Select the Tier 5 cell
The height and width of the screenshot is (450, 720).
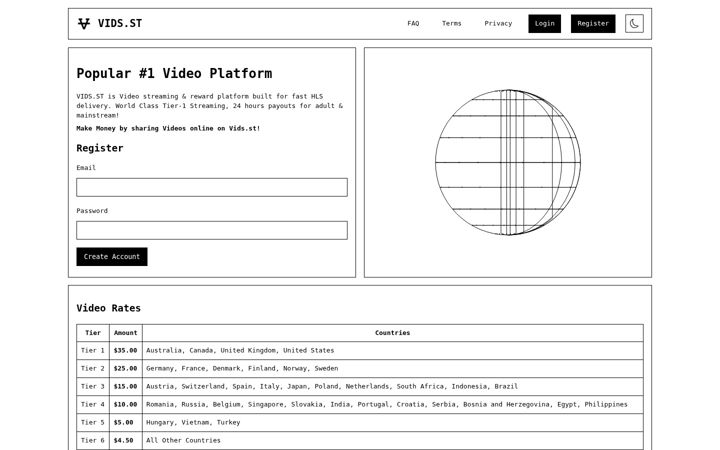[x=93, y=422]
